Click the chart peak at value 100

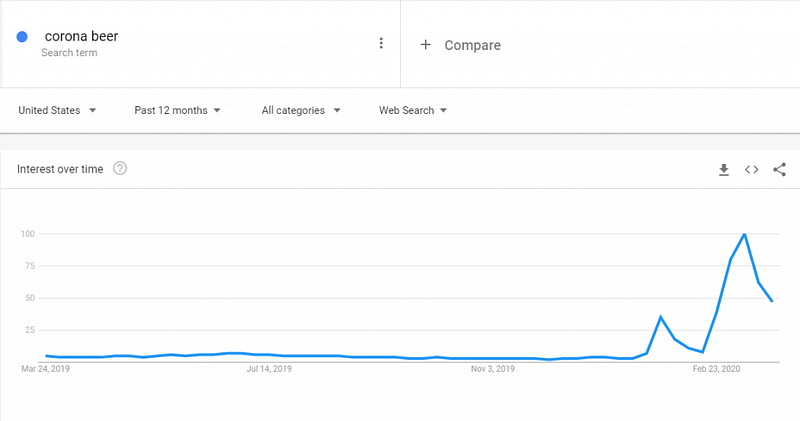pos(744,234)
